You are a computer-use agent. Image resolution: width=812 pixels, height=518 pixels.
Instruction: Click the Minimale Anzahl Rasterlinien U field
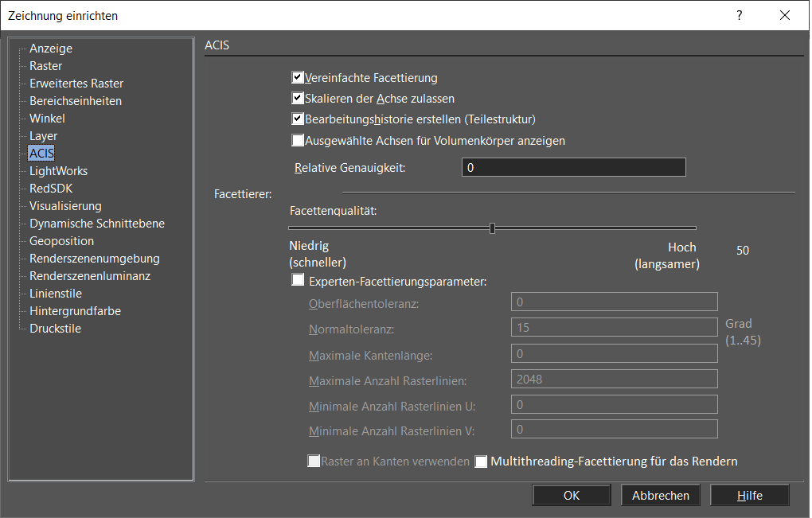coord(615,405)
